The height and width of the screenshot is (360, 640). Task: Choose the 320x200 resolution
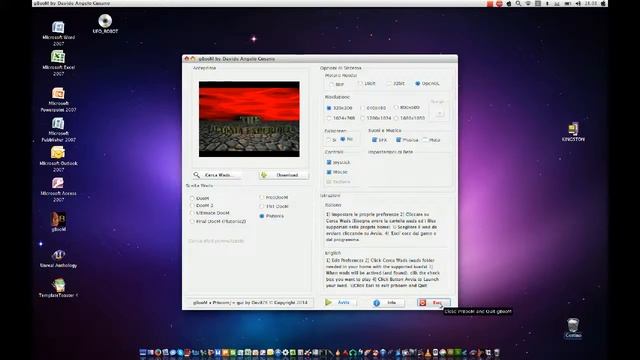(329, 108)
